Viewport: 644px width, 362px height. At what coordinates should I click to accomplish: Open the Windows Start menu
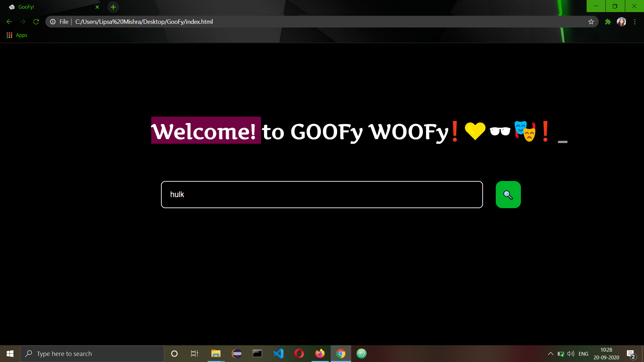[10, 354]
